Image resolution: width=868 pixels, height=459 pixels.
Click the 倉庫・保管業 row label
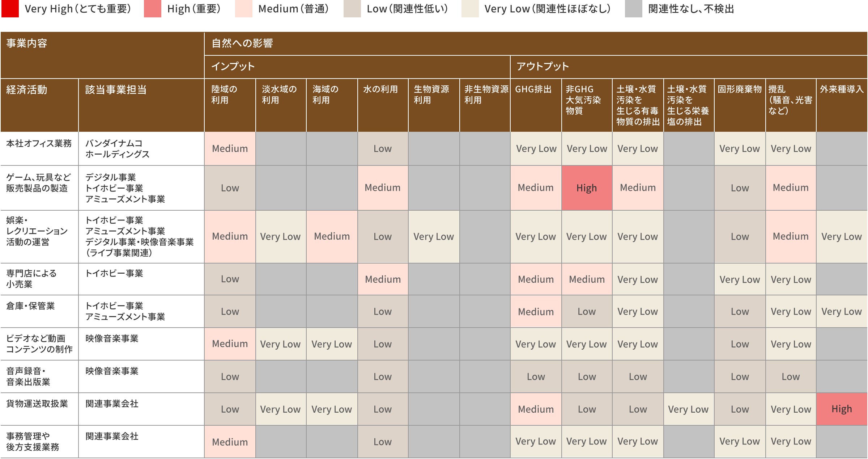coord(39,311)
